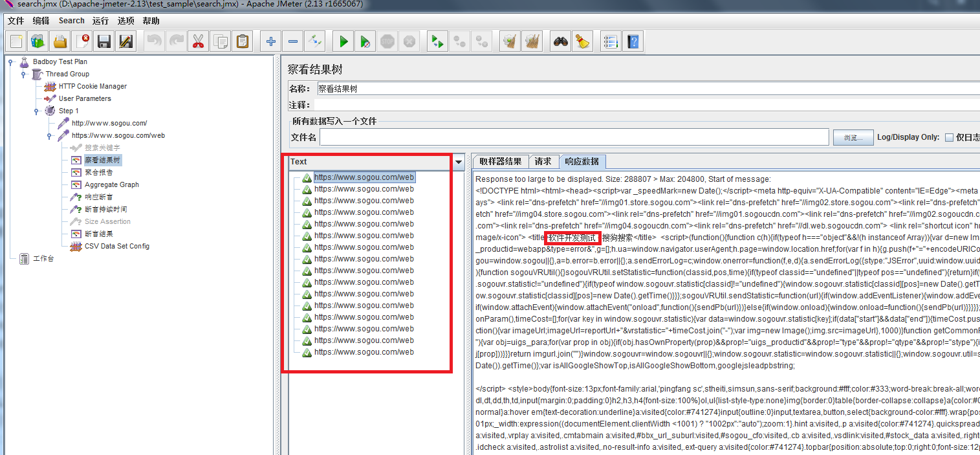
Task: Collapse all tree nodes with minus icon
Action: point(293,42)
